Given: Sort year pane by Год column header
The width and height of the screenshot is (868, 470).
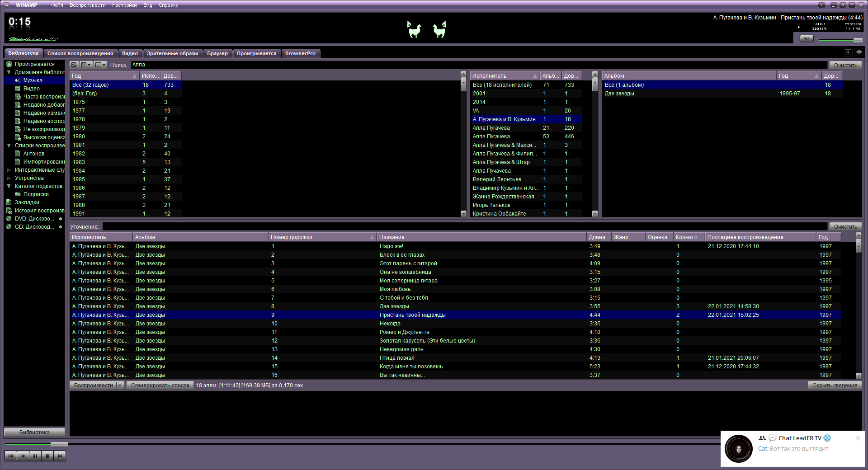Looking at the screenshot, I should pos(104,76).
